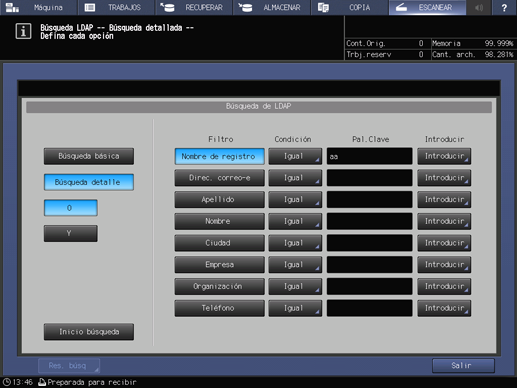Screen dimensions: 517x388
Task: Click Introducir for Organización row
Action: point(444,286)
